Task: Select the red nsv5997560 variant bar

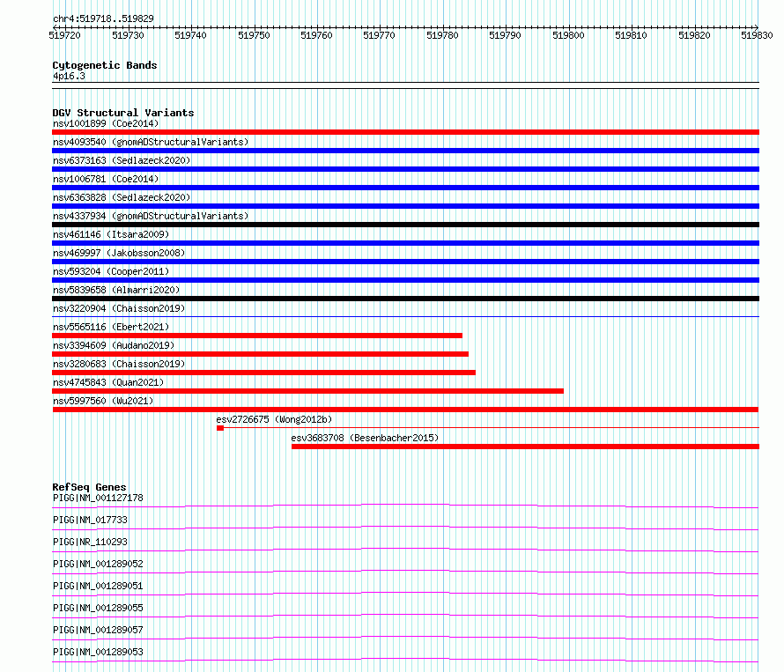Action: pos(405,410)
